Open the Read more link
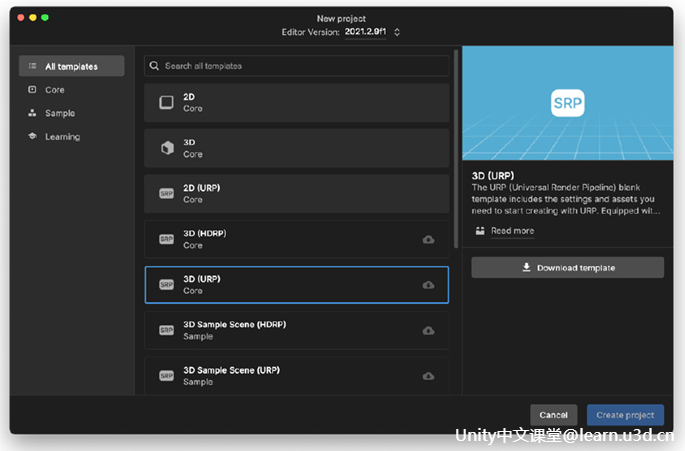The width and height of the screenshot is (685, 451). [x=512, y=231]
